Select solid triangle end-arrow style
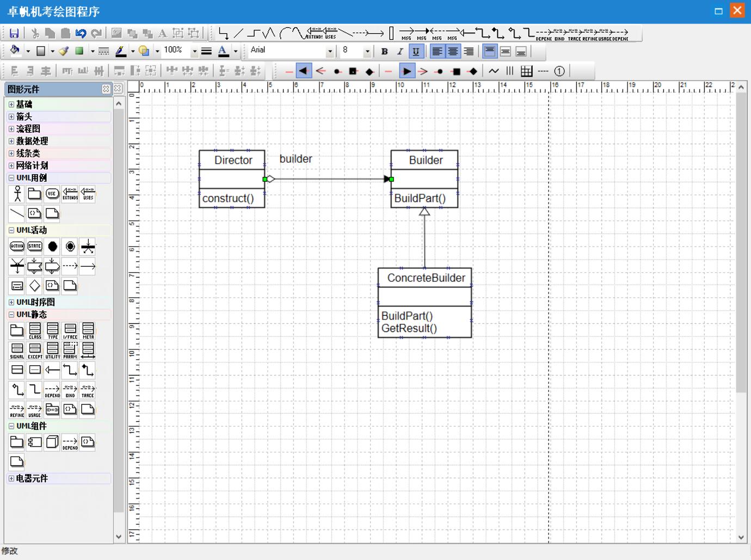751x560 pixels. [x=407, y=71]
